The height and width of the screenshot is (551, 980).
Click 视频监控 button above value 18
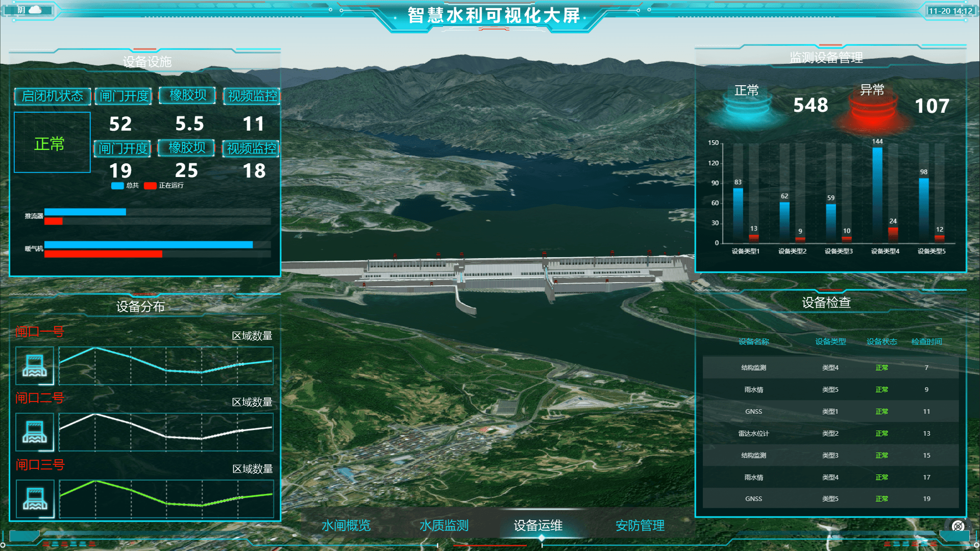251,148
